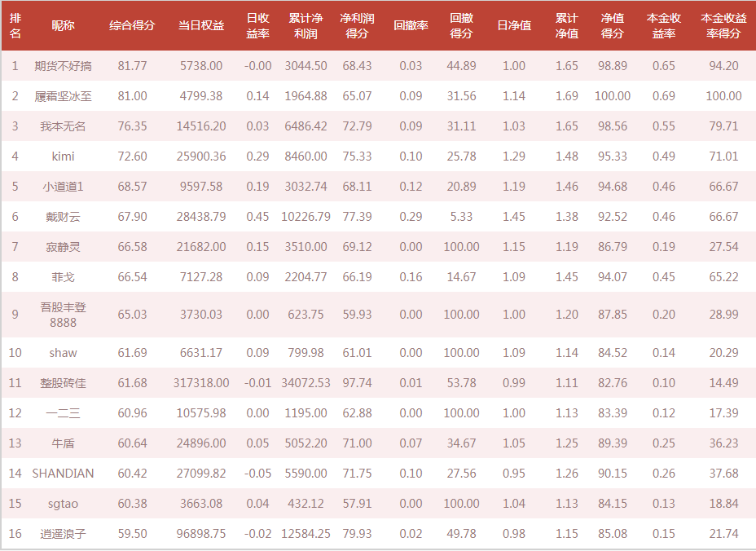Select nickname 整股砖佳
Image resolution: width=756 pixels, height=551 pixels.
[64, 383]
